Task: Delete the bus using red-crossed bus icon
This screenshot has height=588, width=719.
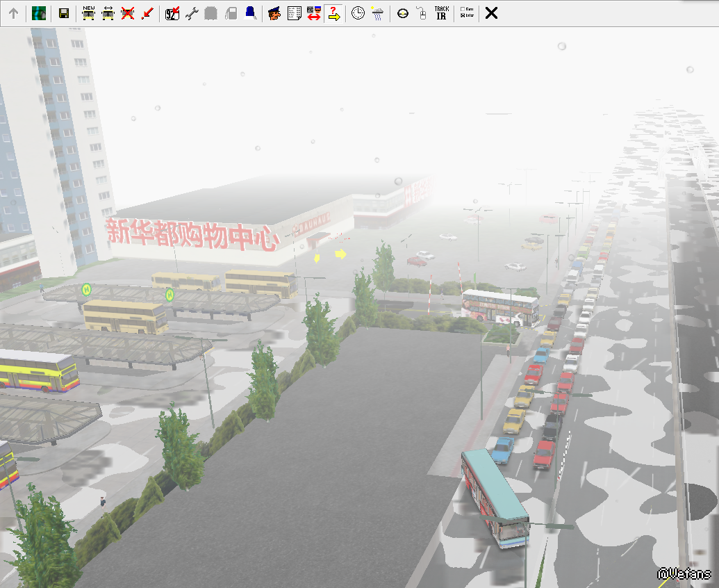Action: tap(128, 13)
